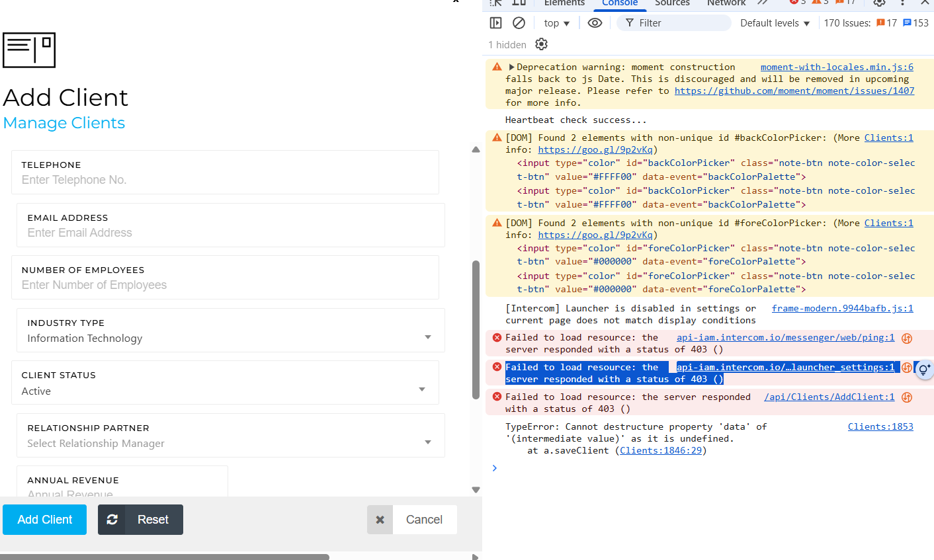Switch to the Network tab

[x=726, y=3]
